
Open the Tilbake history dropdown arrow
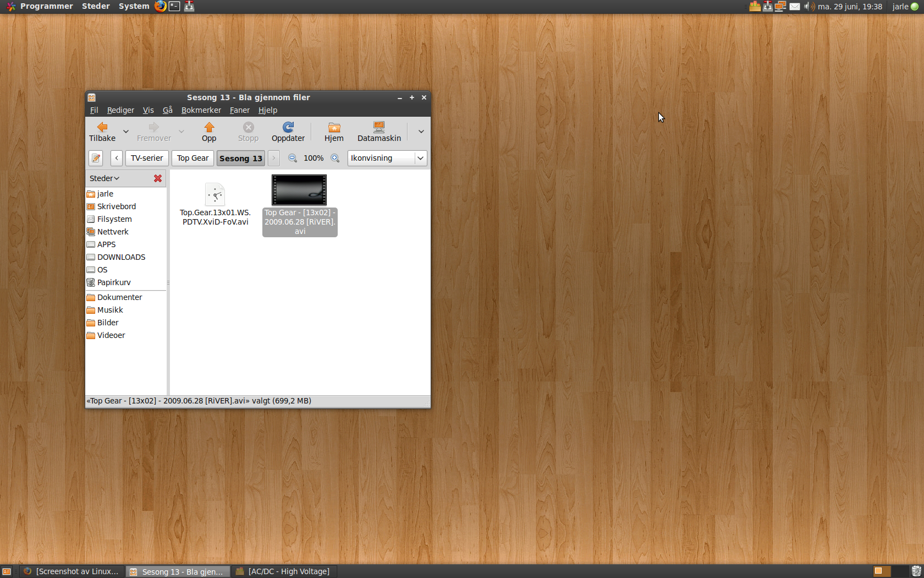126,132
